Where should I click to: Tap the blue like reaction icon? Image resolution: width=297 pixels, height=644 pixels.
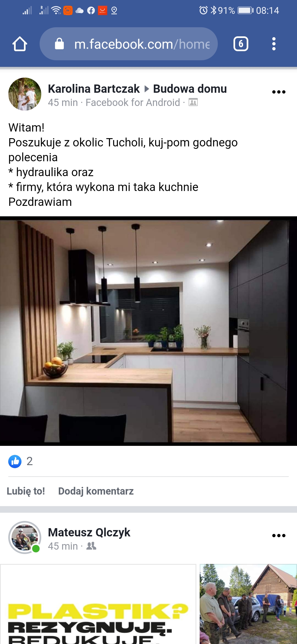tap(15, 461)
